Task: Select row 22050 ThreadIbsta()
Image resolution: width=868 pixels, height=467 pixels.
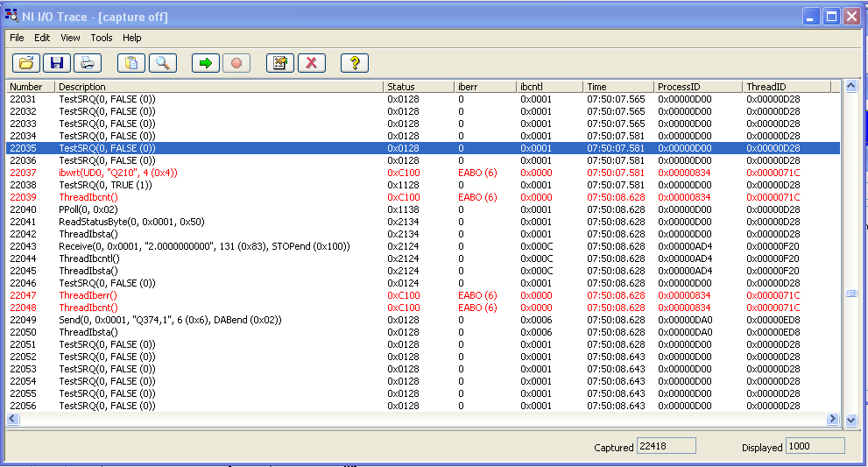Action: tap(423, 332)
